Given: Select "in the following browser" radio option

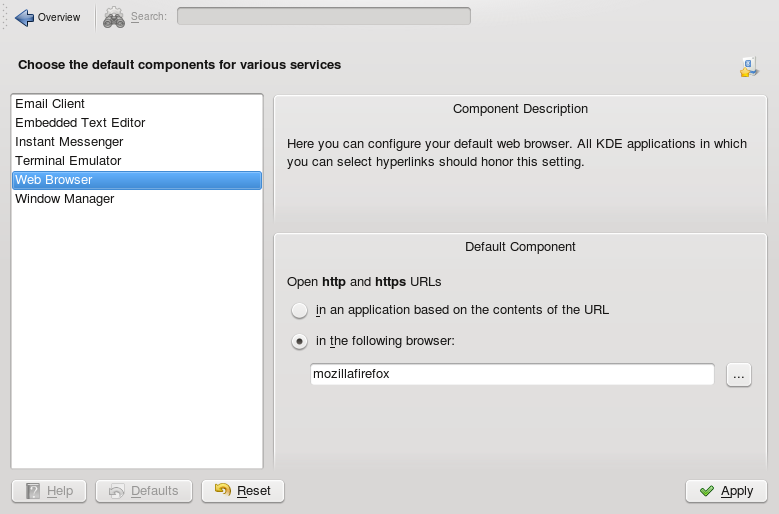Looking at the screenshot, I should [299, 341].
